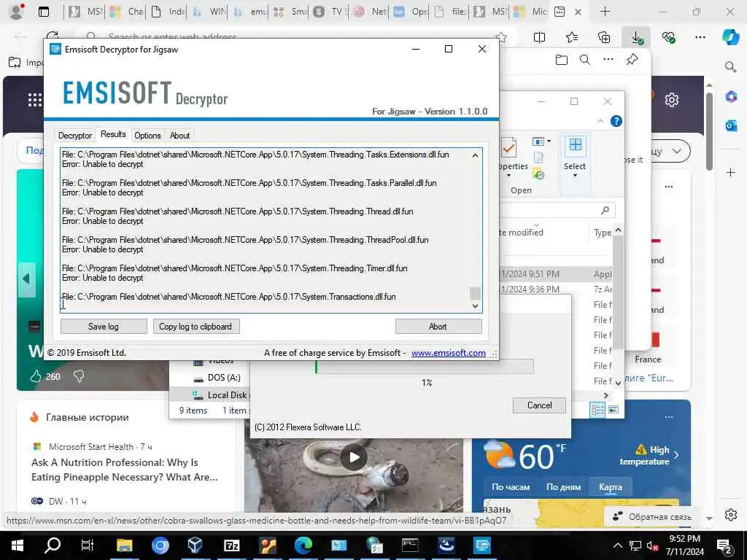Screen dimensions: 747x560
Task: Open Microsoft Edge from the taskbar
Action: point(303,545)
